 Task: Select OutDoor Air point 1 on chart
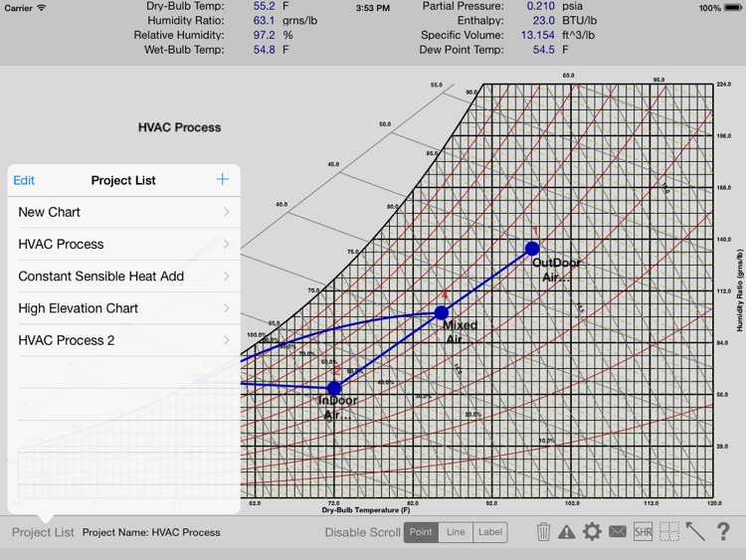[532, 248]
